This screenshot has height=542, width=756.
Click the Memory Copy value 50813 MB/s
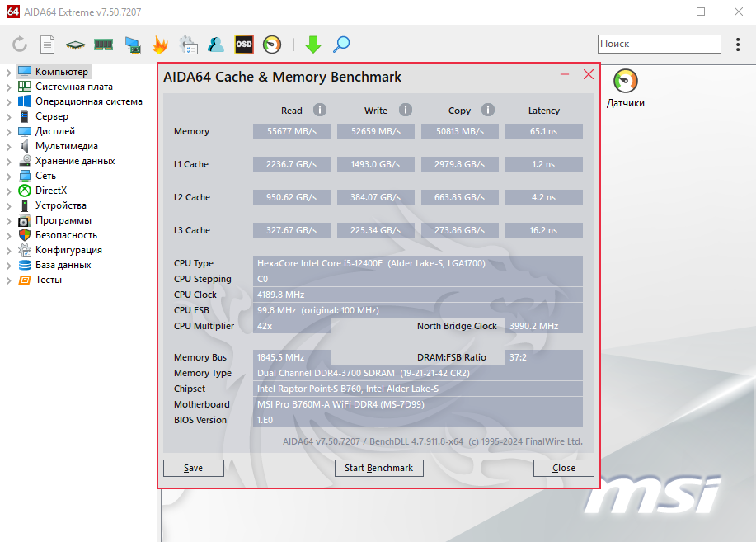460,131
